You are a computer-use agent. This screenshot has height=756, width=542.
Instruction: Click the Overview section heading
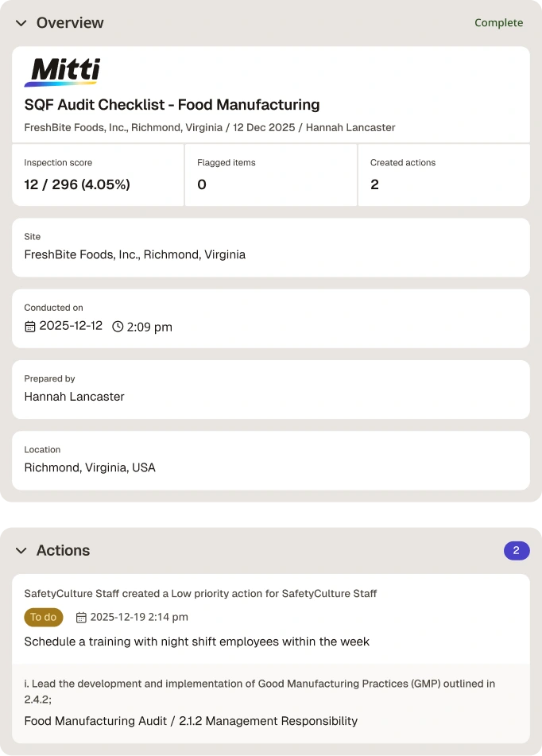point(70,23)
